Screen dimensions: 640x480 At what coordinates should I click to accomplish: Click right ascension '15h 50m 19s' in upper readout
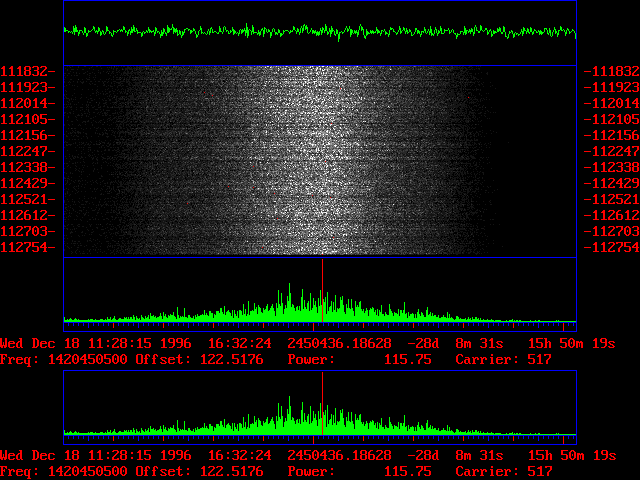tap(571, 343)
